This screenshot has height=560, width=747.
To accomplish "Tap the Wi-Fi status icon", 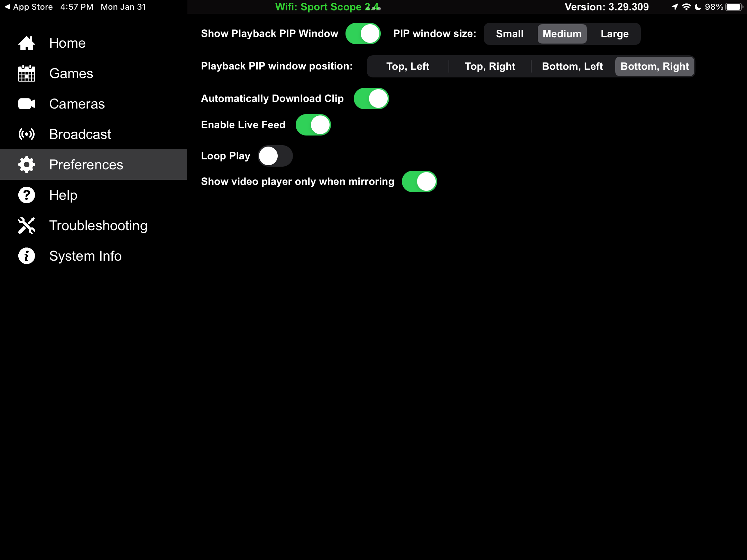I will click(686, 7).
